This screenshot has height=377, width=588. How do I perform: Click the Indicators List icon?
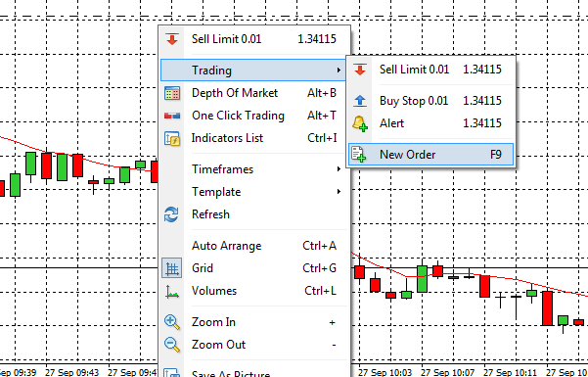pos(172,138)
